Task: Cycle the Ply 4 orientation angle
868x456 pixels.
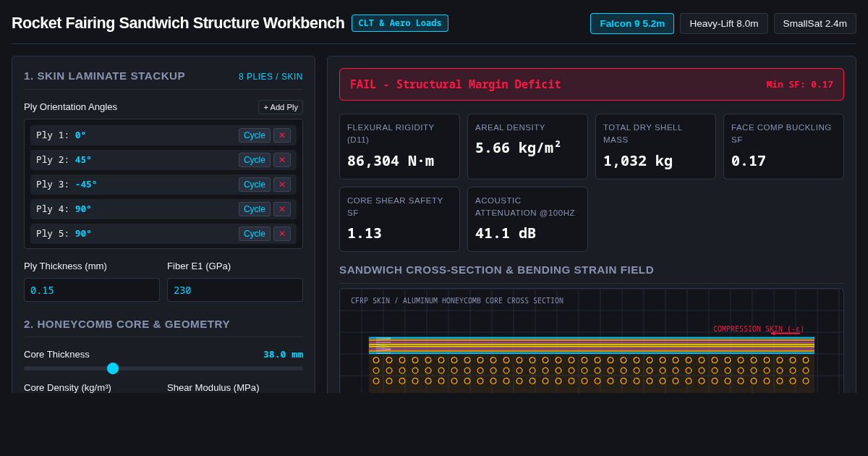Action: click(x=255, y=209)
